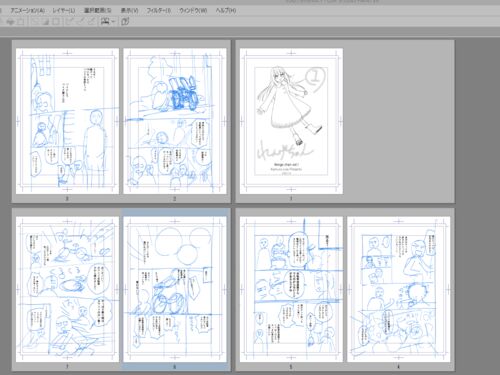Select the page 7 storyboard thumbnail
Image resolution: width=500 pixels, height=375 pixels.
click(x=67, y=289)
